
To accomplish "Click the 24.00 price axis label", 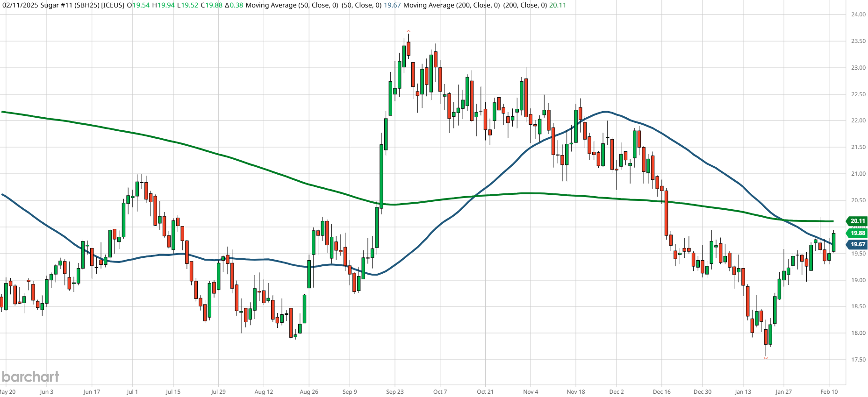I will tap(858, 14).
